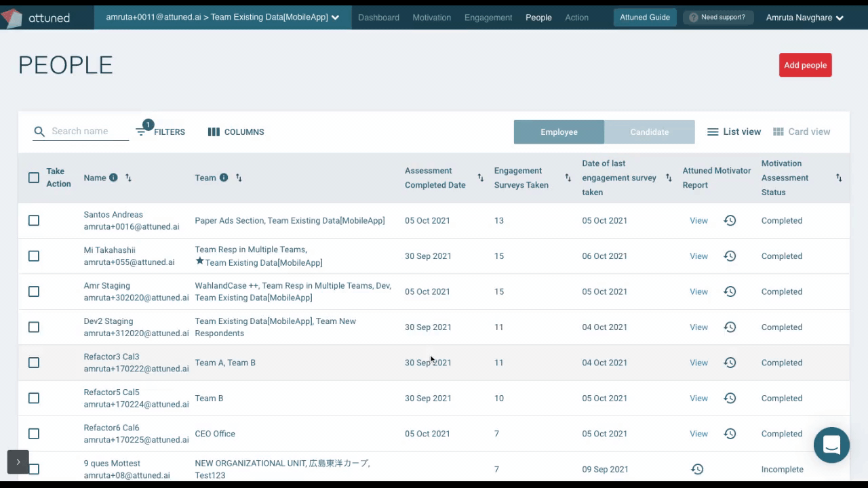The height and width of the screenshot is (488, 868).
Task: Show info tooltip next to Name header
Action: [113, 178]
